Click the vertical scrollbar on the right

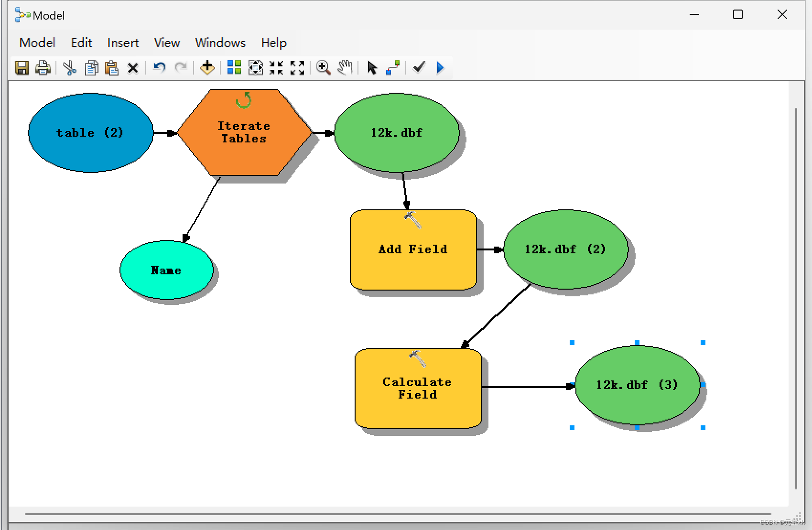click(796, 299)
